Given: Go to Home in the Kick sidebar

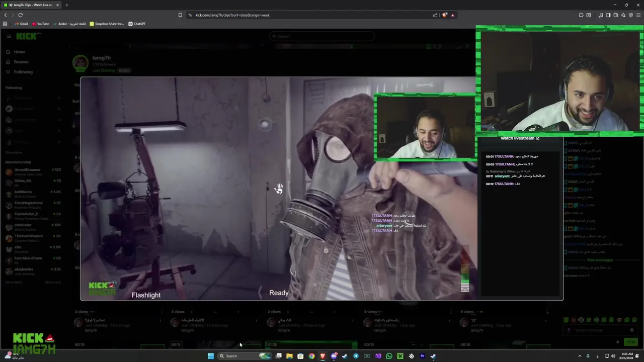Looking at the screenshot, I should click(x=16, y=52).
